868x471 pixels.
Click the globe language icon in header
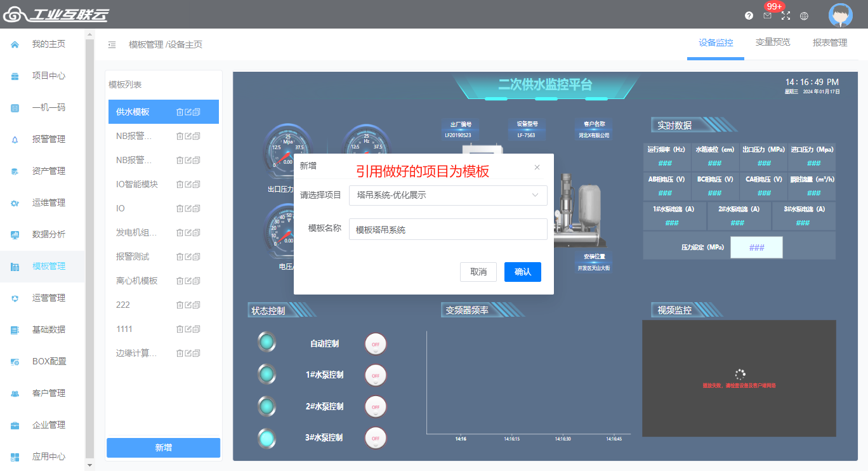tap(804, 16)
